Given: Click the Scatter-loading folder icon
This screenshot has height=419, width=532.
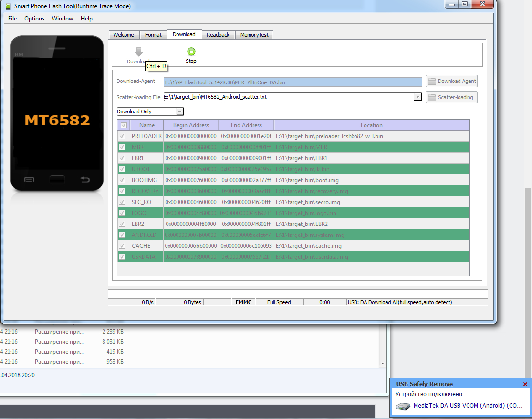Looking at the screenshot, I should [432, 97].
